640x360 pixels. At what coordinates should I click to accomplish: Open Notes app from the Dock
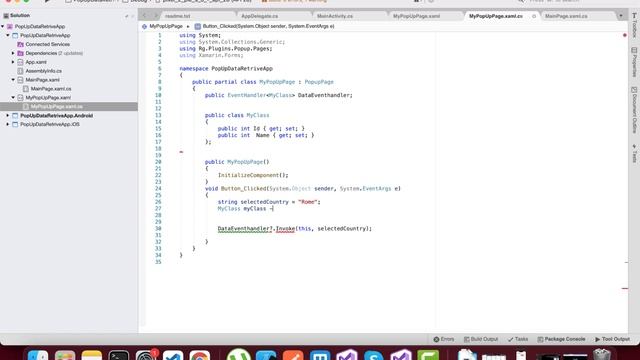92,356
